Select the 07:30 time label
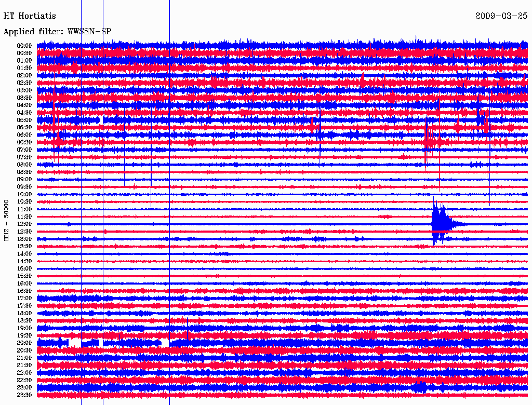 [24, 157]
